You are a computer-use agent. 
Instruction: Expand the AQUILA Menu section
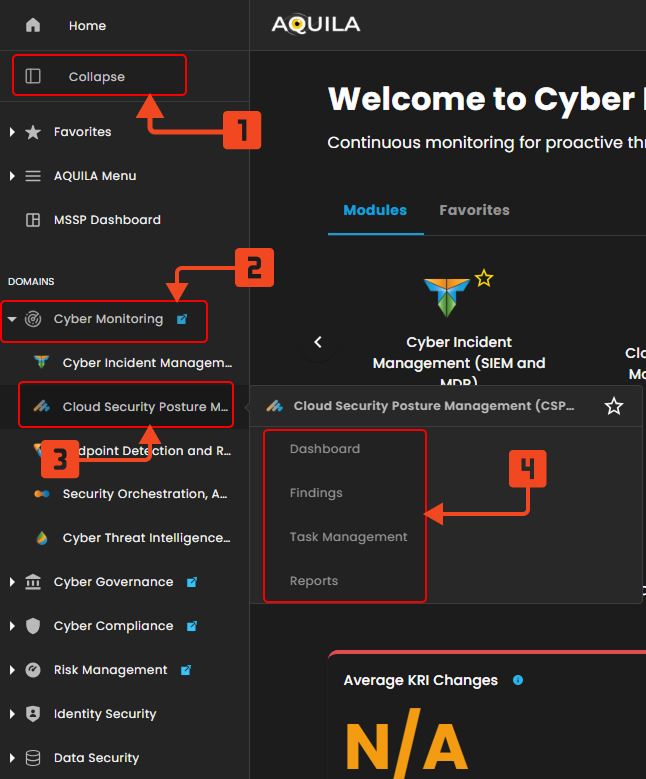tap(12, 176)
